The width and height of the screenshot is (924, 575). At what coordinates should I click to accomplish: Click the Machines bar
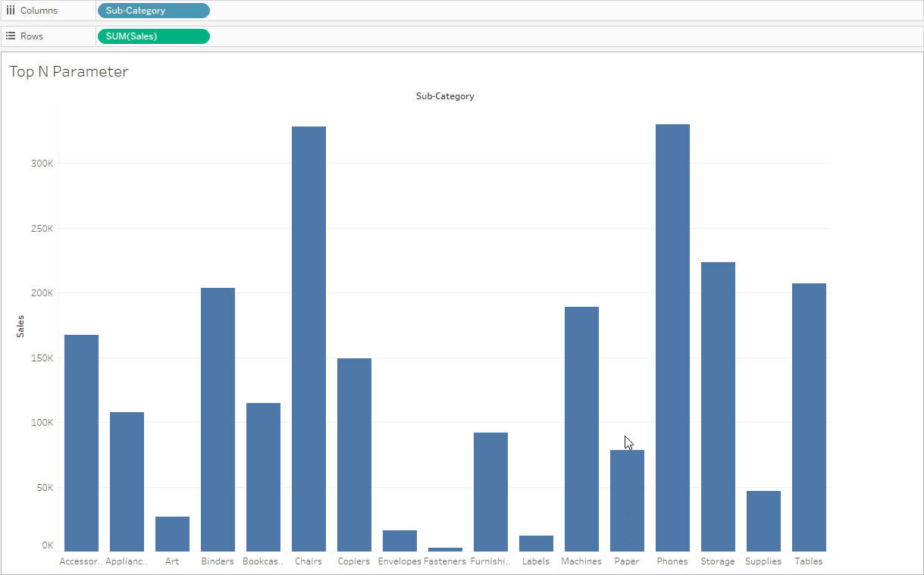point(581,429)
